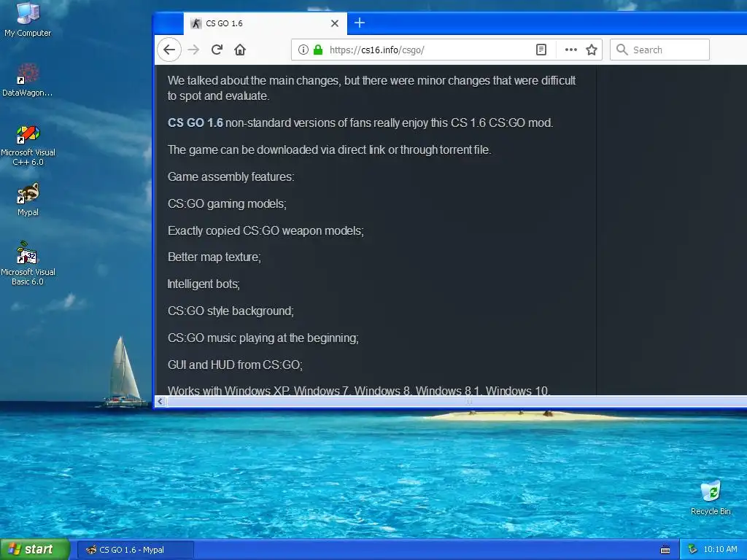This screenshot has height=560, width=747.
Task: Click the paragraph 'We talked about the main changes'
Action: click(371, 88)
